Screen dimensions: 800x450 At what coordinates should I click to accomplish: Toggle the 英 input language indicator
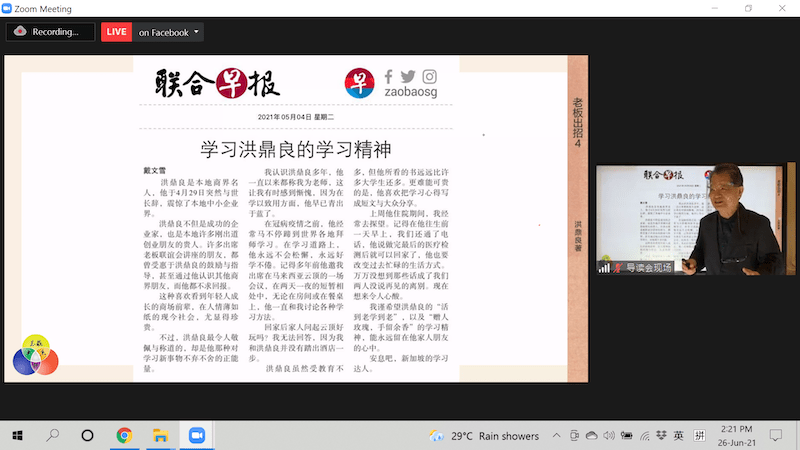[x=678, y=436]
